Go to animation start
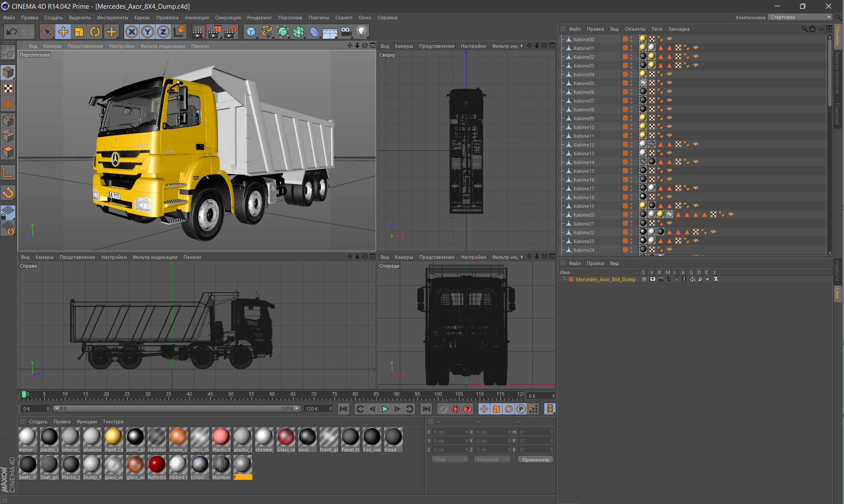 tap(344, 409)
